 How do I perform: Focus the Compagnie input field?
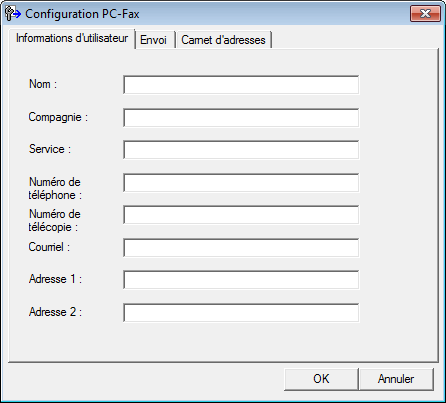[241, 117]
